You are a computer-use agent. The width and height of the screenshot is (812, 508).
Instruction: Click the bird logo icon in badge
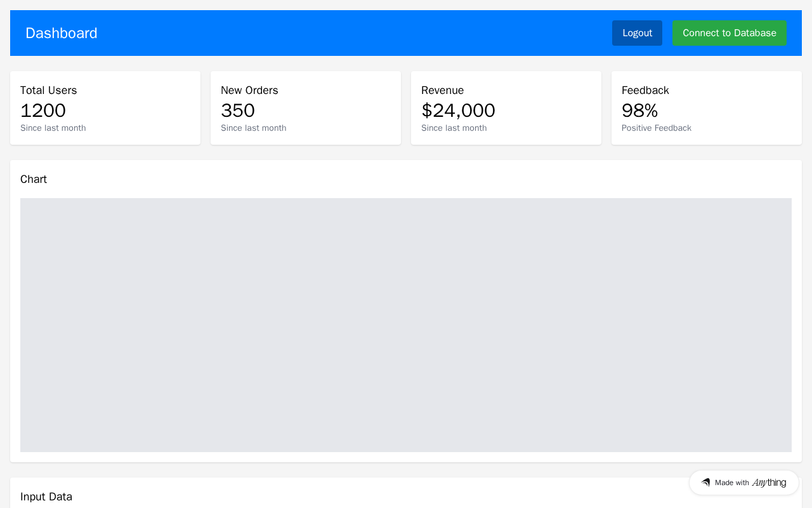coord(705,483)
